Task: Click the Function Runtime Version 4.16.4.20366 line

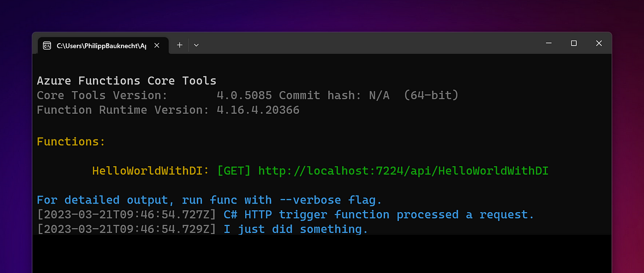Action: point(168,110)
